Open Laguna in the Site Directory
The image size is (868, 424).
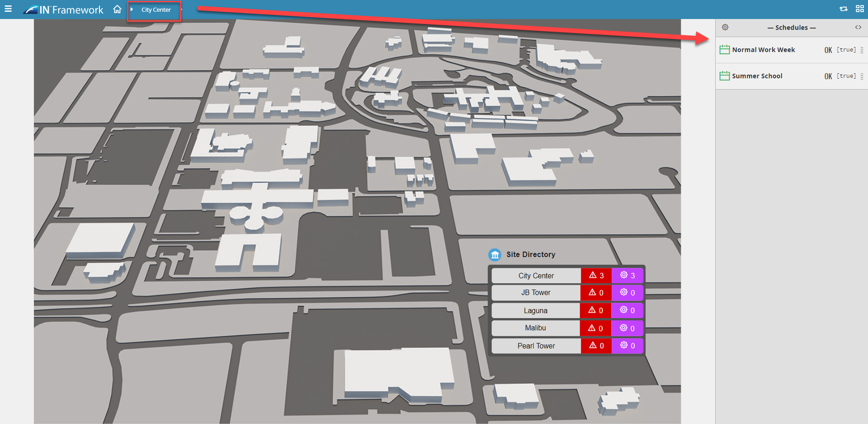536,310
